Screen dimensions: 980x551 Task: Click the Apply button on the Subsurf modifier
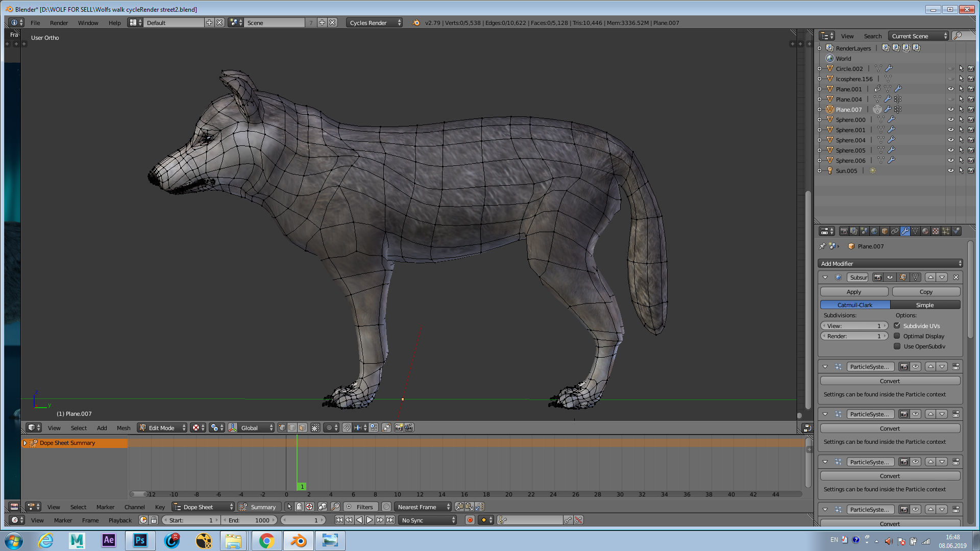tap(854, 292)
